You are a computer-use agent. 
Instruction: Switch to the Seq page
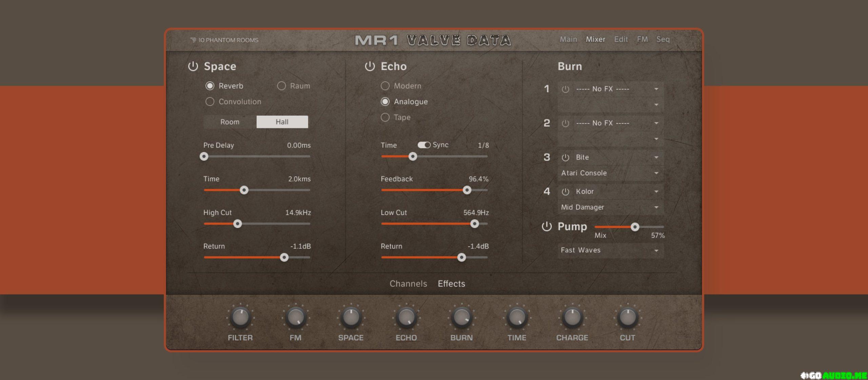click(663, 39)
